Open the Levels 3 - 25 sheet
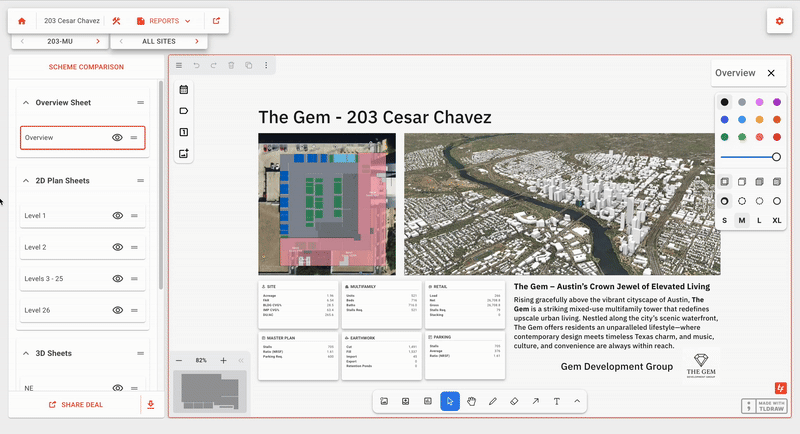Viewport: 800px width, 434px height. point(83,278)
